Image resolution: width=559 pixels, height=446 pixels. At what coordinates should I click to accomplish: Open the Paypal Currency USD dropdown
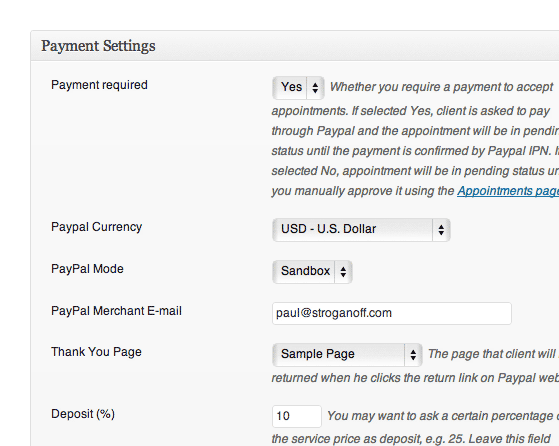pyautogui.click(x=361, y=230)
